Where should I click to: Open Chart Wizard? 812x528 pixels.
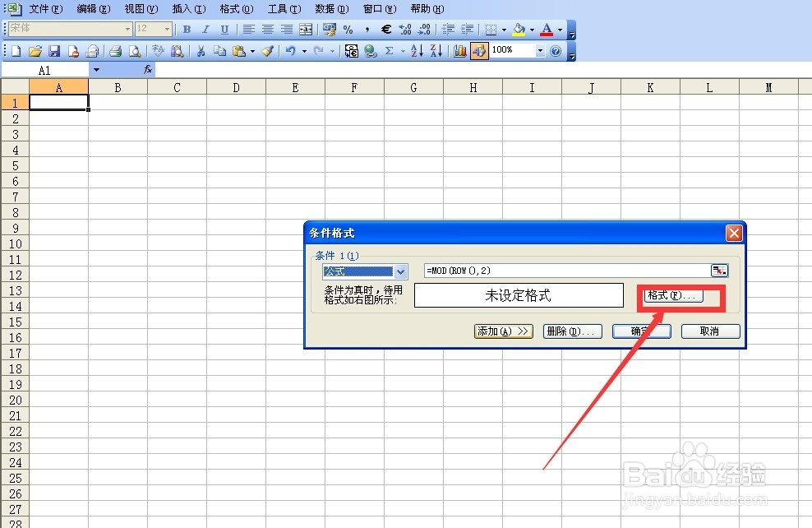tap(460, 51)
